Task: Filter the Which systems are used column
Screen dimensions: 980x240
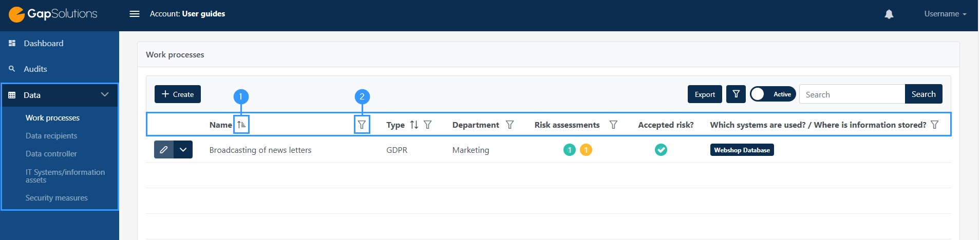Action: pos(935,125)
